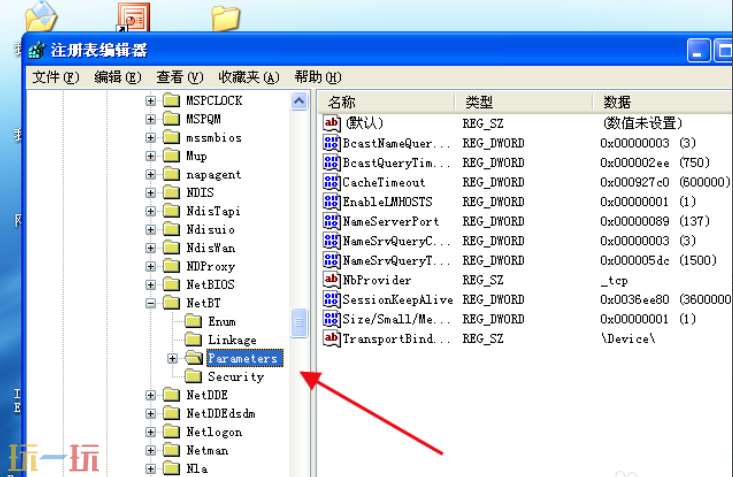733x477 pixels.
Task: Open the 帮助(H) menu
Action: 318,77
